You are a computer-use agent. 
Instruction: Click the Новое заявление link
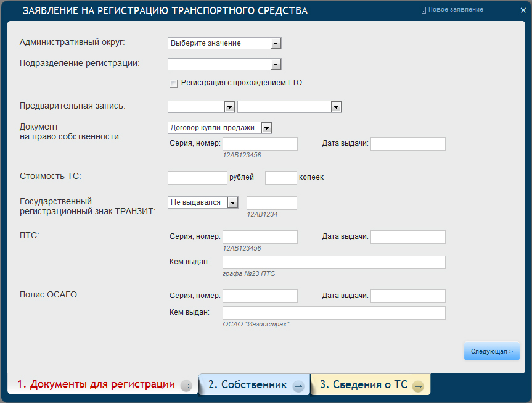(x=456, y=10)
